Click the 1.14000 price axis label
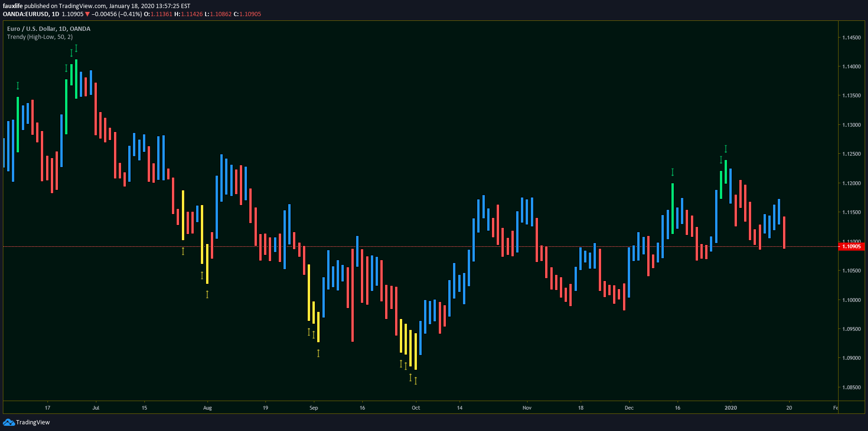The image size is (868, 431). 851,66
